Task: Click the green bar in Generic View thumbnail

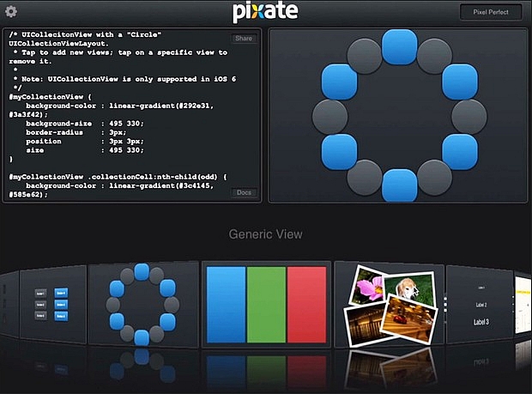Action: click(266, 305)
